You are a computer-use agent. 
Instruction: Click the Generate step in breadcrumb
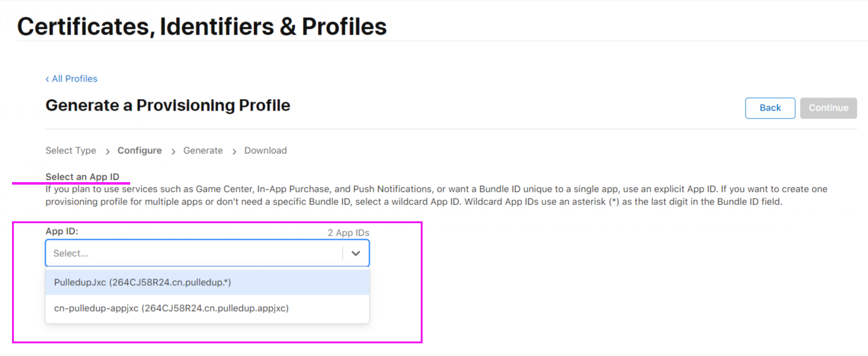(203, 150)
